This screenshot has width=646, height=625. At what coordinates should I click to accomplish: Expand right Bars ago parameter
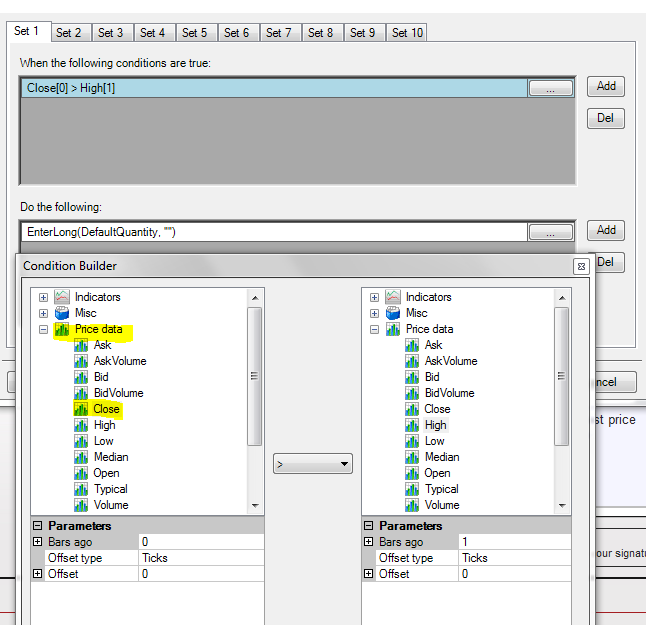(x=369, y=541)
